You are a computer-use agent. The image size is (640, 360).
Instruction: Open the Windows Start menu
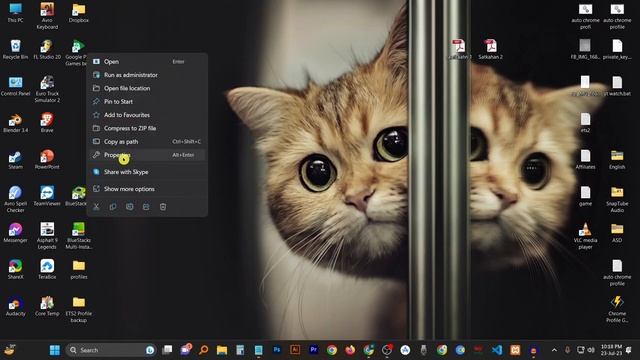[55, 350]
